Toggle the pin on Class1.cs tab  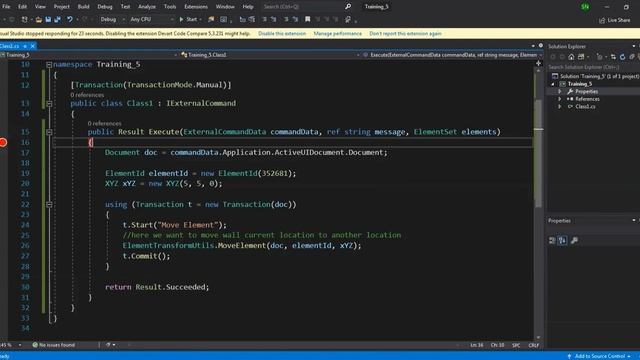pos(25,46)
